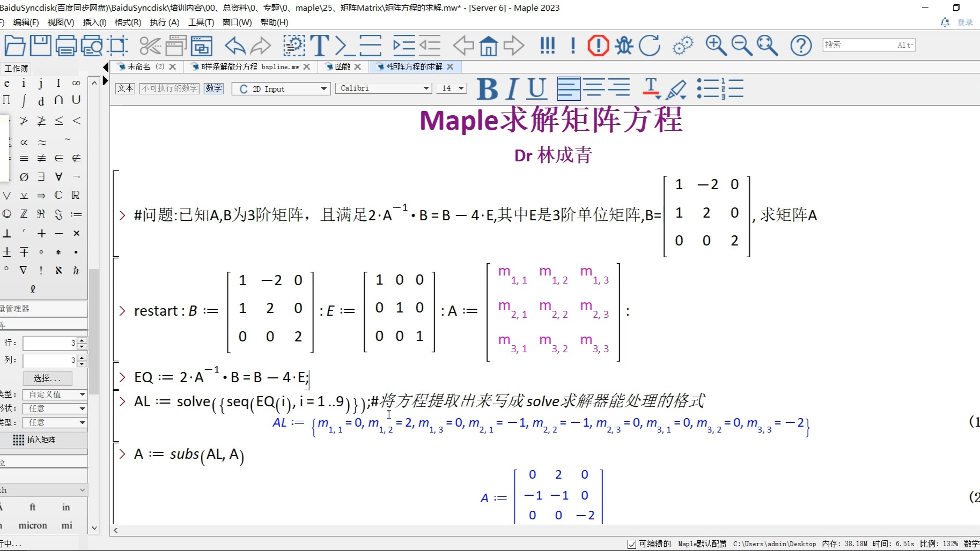Interrupt computation with red stop icon

(x=598, y=46)
